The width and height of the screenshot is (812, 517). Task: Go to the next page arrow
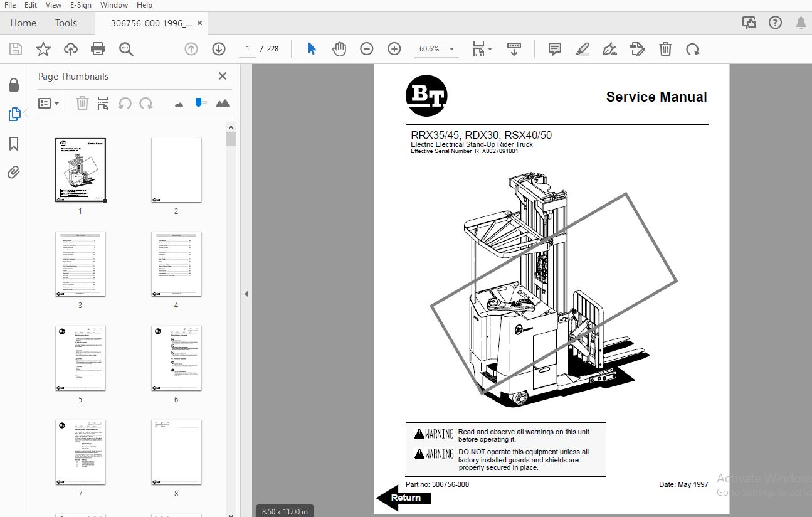pyautogui.click(x=218, y=49)
